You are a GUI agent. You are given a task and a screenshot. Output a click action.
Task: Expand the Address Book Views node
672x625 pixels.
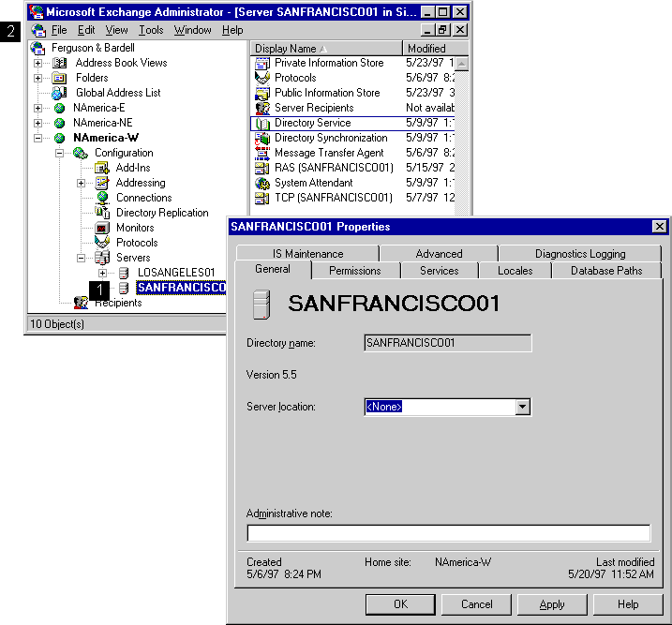click(x=38, y=63)
